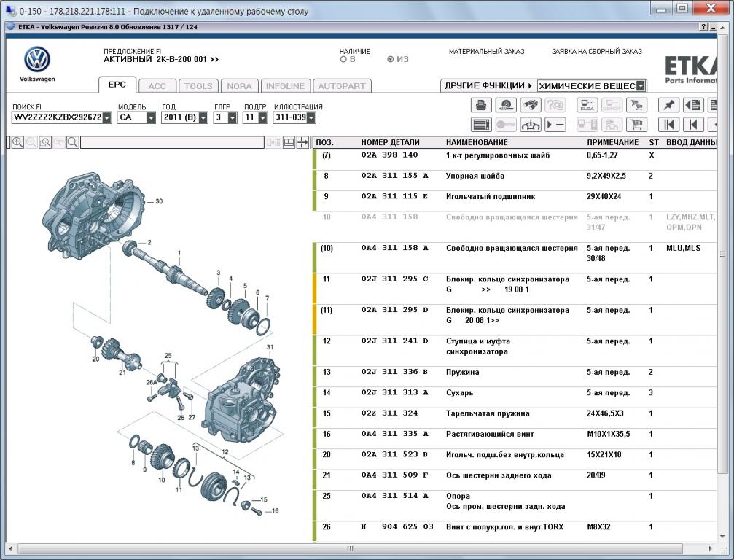Screen dimensions: 734x560
Task: Select part number N 904 625 03
Action: point(397,526)
